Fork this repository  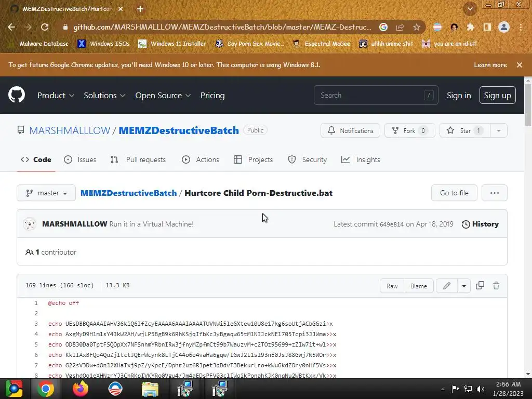click(x=409, y=130)
